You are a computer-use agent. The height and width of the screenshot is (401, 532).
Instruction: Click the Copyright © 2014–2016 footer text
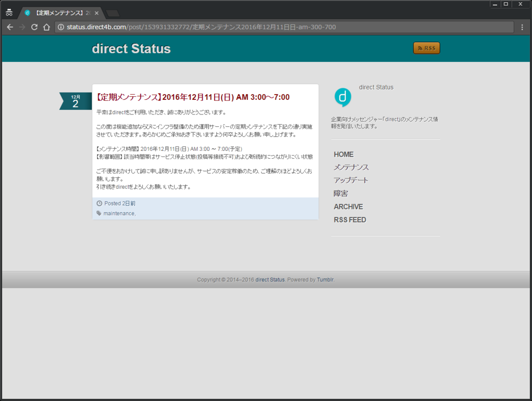pos(225,280)
